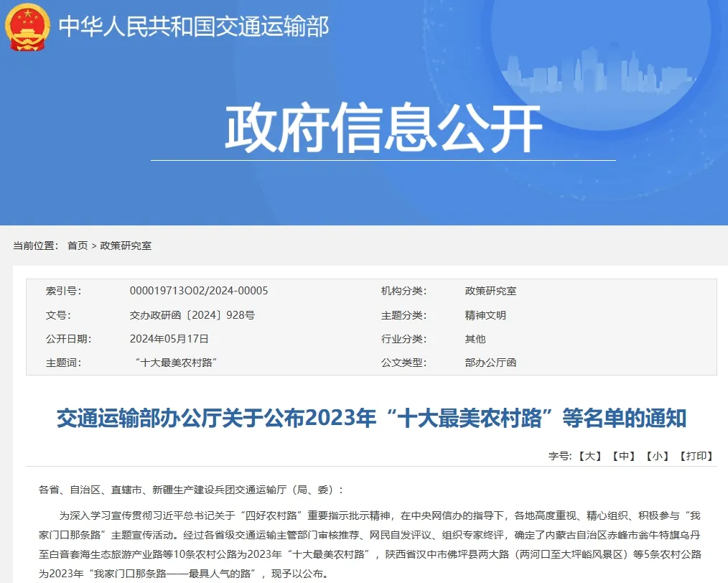Click the 索引号 label
The height and width of the screenshot is (583, 728).
coord(64,291)
